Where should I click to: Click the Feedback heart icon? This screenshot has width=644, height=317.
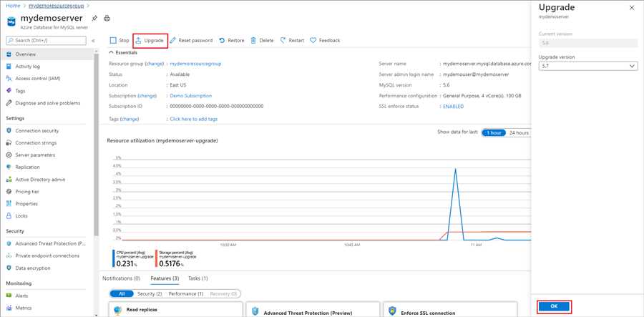pos(313,40)
